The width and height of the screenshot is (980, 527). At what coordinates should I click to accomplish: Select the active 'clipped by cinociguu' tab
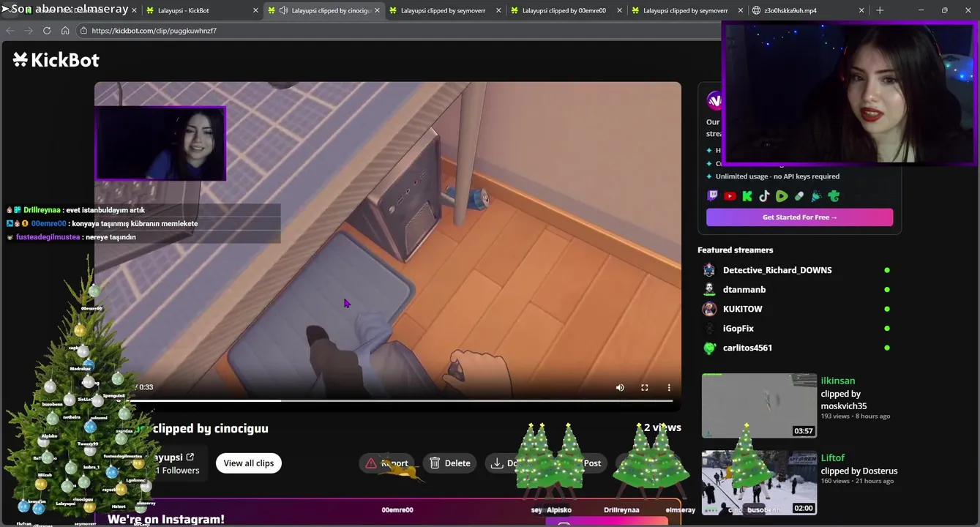point(324,11)
